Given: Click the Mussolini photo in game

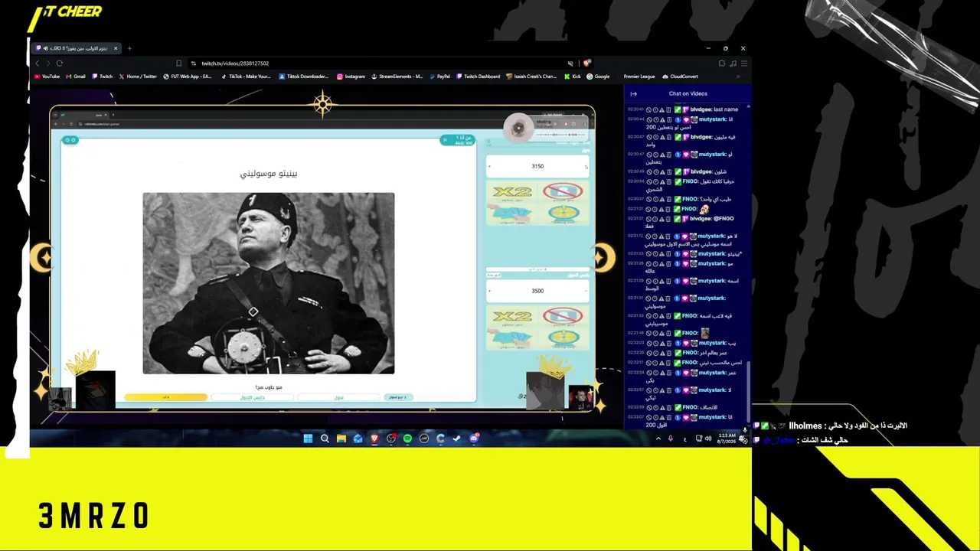Looking at the screenshot, I should coord(269,283).
